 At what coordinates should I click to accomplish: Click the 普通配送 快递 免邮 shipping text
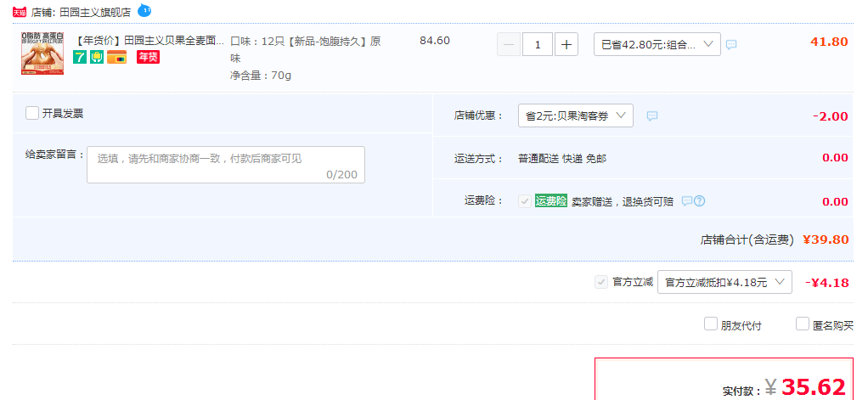point(562,159)
